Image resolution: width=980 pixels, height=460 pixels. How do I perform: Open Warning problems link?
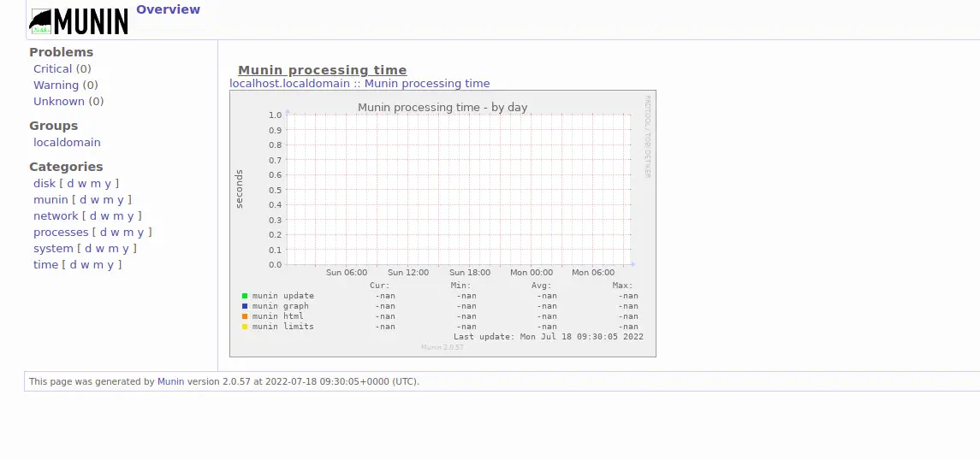click(x=56, y=85)
